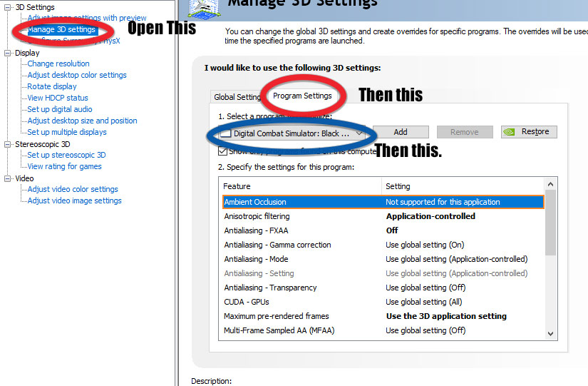588x386 pixels.
Task: Select the Antialiasing - FXAA row
Action: pyautogui.click(x=383, y=230)
